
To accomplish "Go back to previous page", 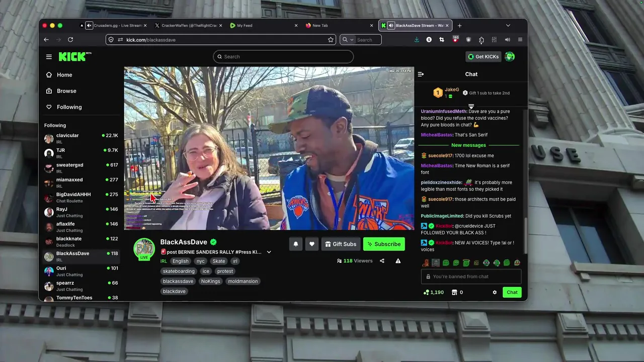I will pyautogui.click(x=46, y=40).
